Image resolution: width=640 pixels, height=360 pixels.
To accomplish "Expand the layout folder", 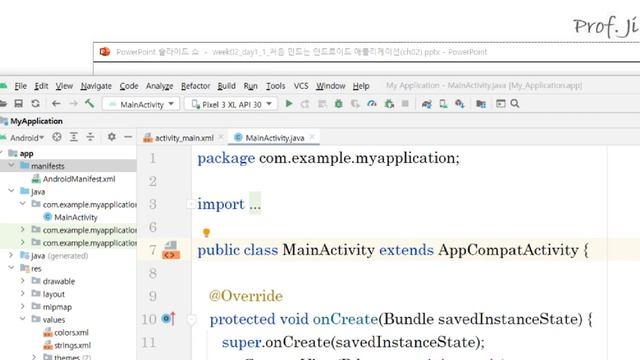I will [23, 293].
